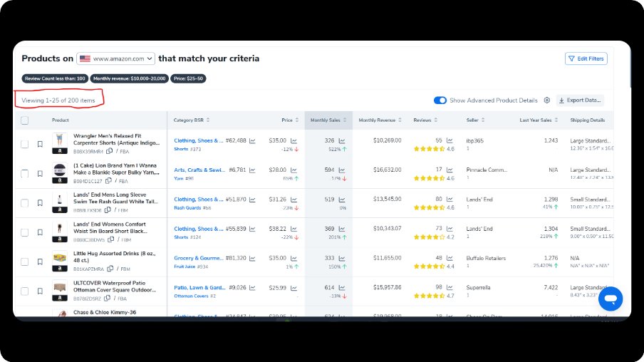
Task: Copy ASIN of ULTCOVER Patio Ottoman Cover
Action: coord(107,299)
